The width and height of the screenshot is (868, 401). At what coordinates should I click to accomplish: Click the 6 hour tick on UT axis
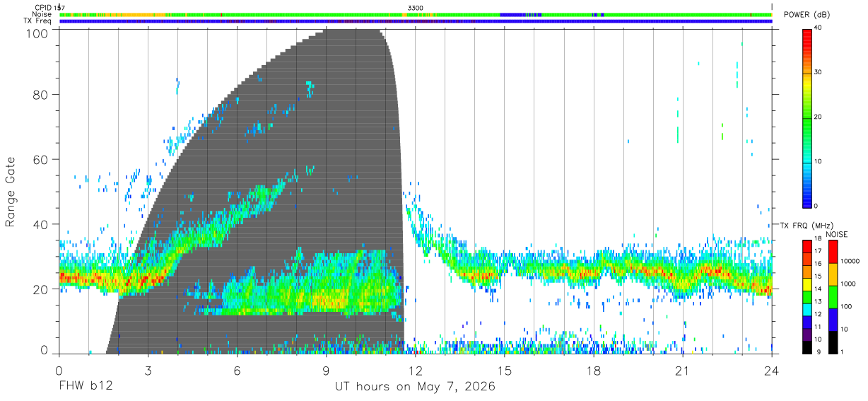point(237,371)
